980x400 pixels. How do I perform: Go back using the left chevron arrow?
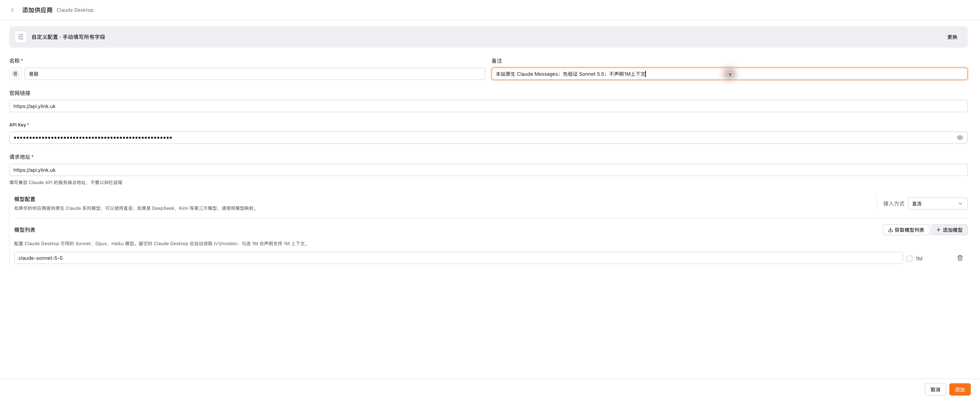coord(12,10)
